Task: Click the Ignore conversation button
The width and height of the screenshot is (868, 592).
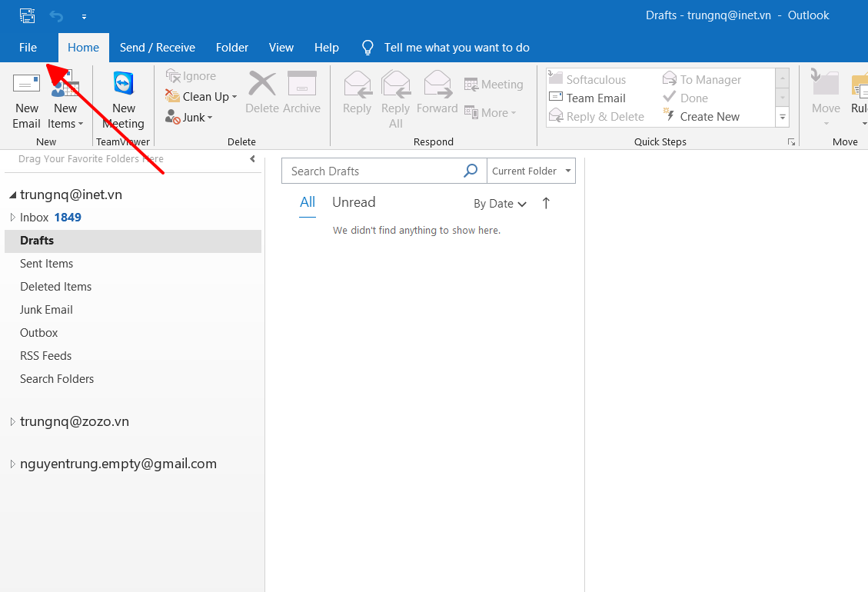Action: (191, 76)
